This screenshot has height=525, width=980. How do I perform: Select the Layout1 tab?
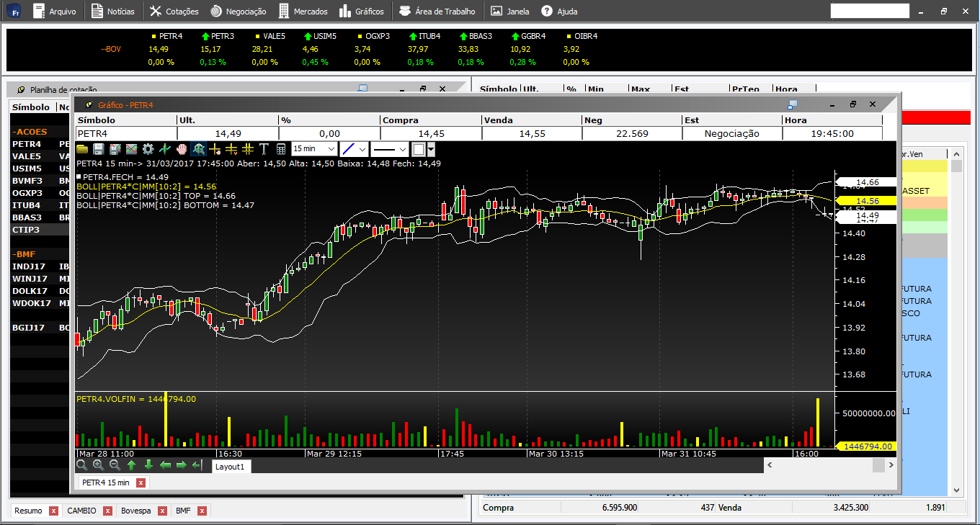pyautogui.click(x=231, y=467)
